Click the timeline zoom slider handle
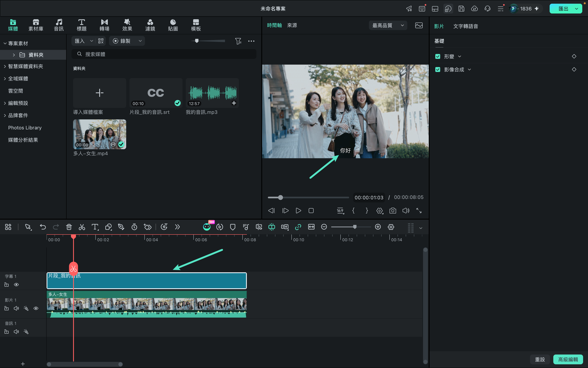Screen dimensions: 588x368 (x=355, y=227)
